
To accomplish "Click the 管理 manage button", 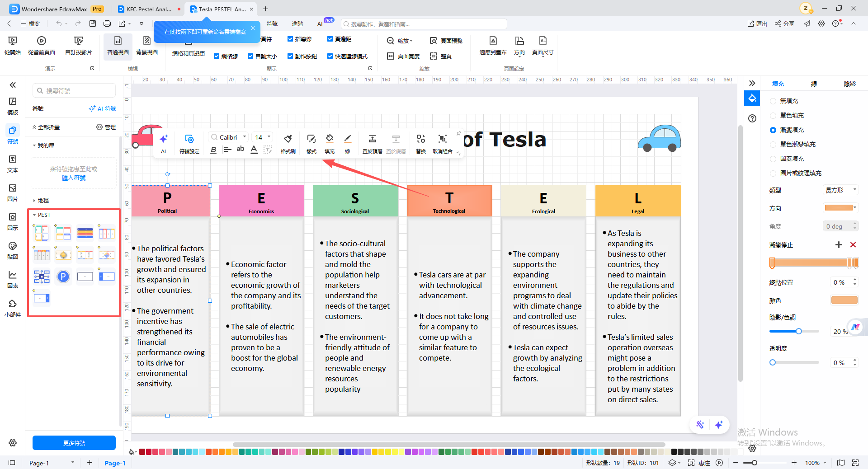I will click(x=106, y=127).
